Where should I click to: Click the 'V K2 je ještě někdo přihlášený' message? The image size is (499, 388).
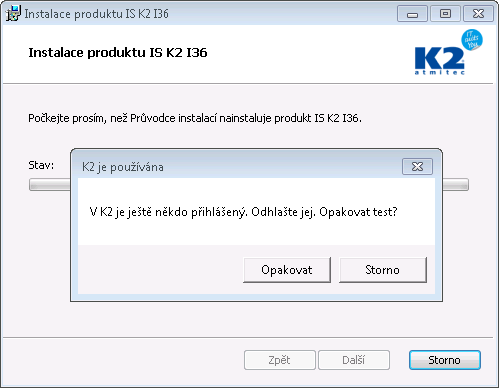coord(243,212)
